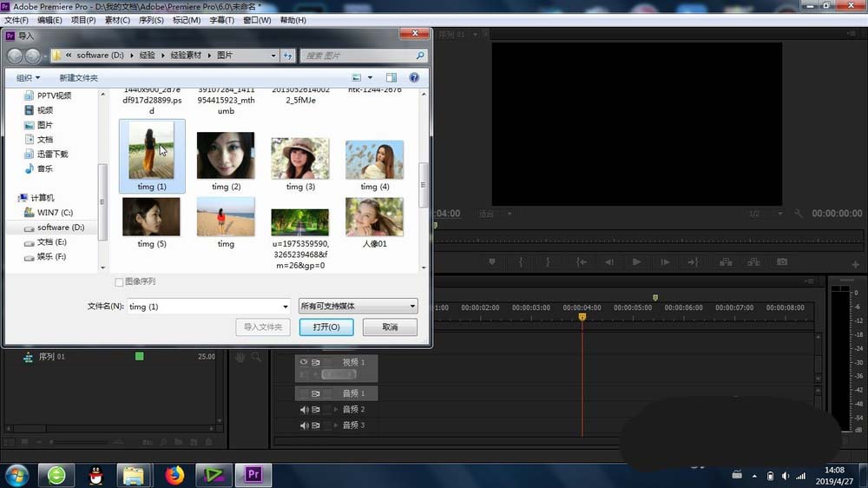Image resolution: width=868 pixels, height=488 pixels.
Task: Click the 打开(O) button
Action: tap(326, 327)
